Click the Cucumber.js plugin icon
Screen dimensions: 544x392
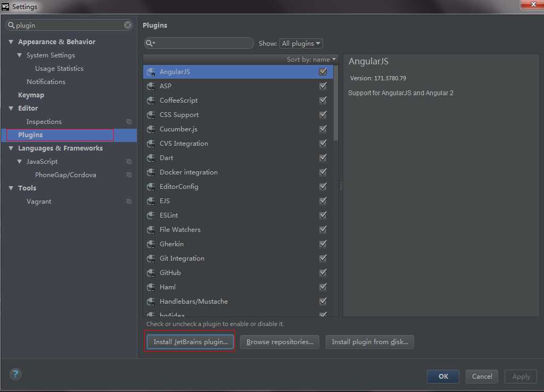point(151,129)
